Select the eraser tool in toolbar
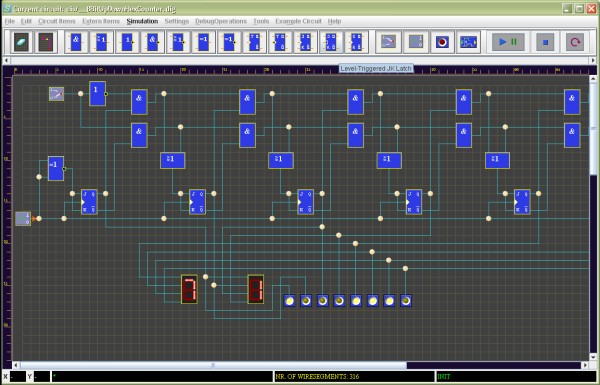The height and width of the screenshot is (385, 600). point(21,42)
